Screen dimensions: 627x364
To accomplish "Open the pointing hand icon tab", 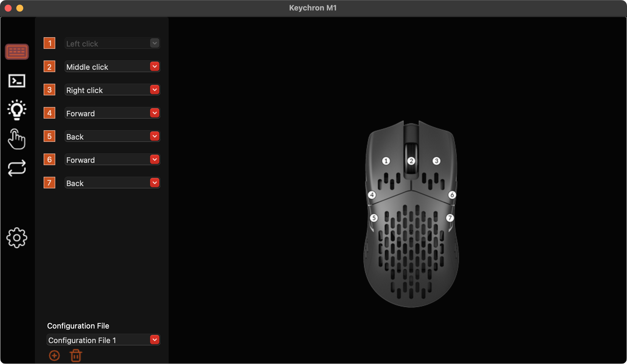I will click(17, 139).
